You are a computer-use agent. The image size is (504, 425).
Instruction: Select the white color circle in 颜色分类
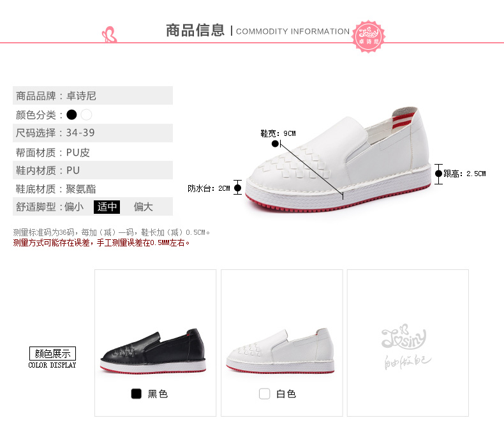(87, 115)
